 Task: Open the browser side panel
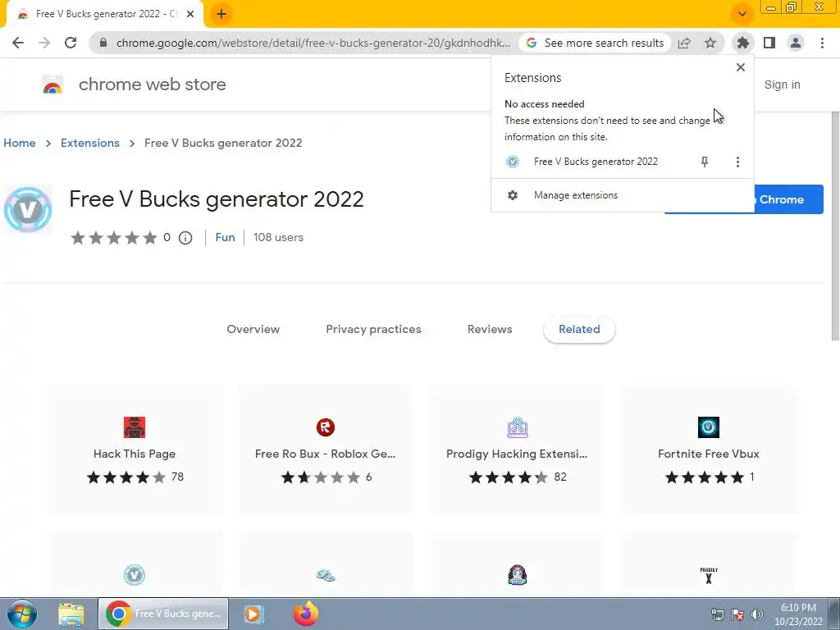point(769,43)
